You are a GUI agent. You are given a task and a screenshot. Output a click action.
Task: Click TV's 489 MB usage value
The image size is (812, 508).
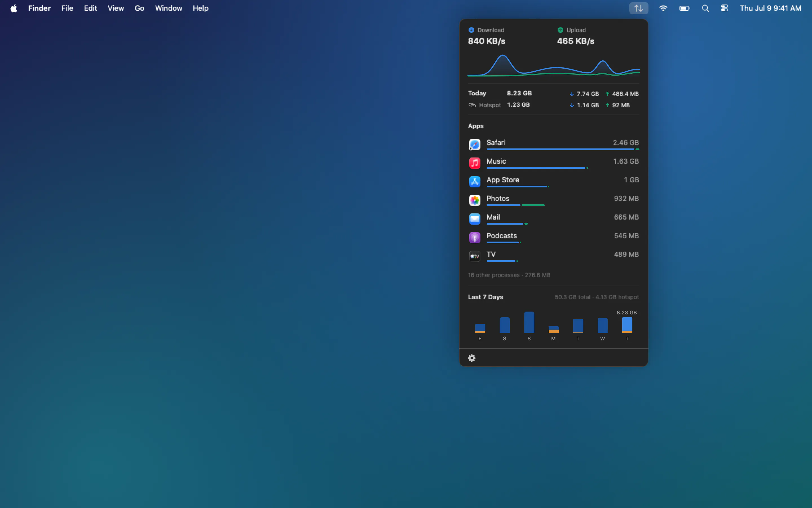pos(626,254)
